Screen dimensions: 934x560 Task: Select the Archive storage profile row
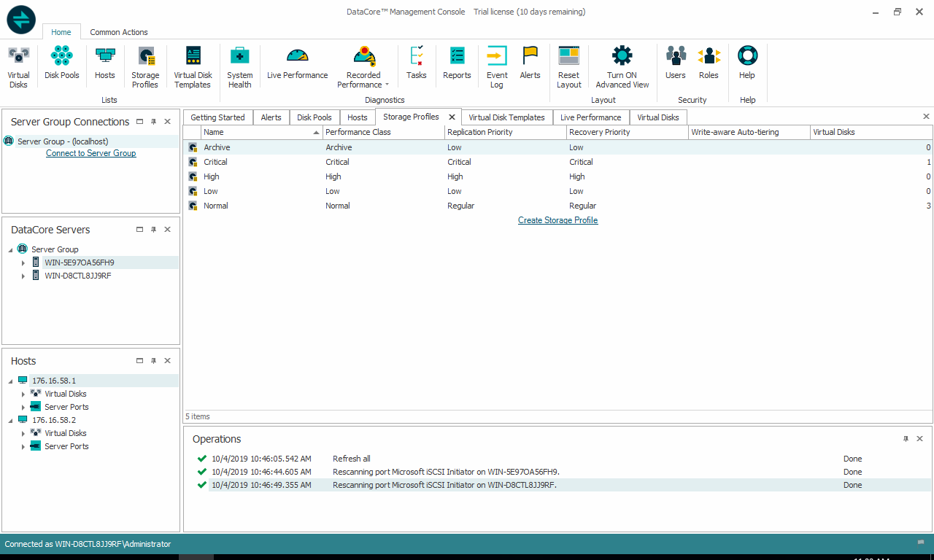pyautogui.click(x=558, y=147)
